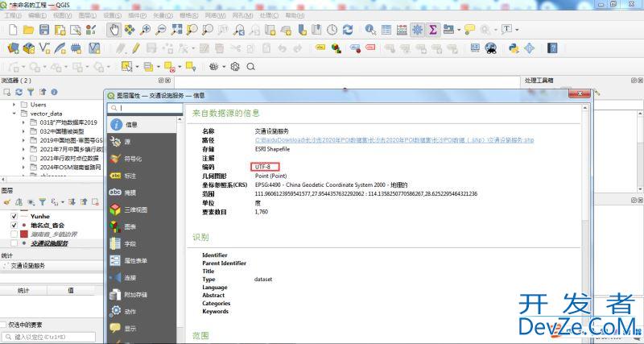Expand the 2024年OSM湖南省路网 folder
Viewport: 644px width, 344px height.
click(23, 168)
